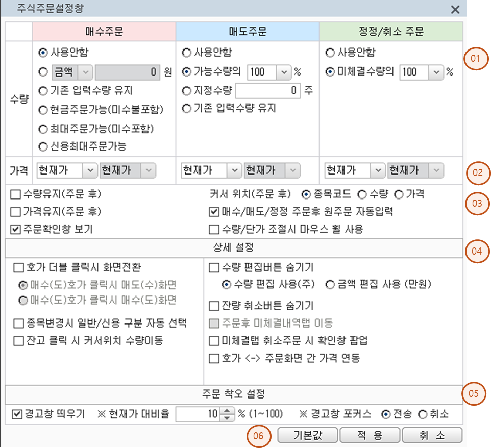
Task: Decrease 현재가 대비율 with down arrow
Action: [x=227, y=418]
